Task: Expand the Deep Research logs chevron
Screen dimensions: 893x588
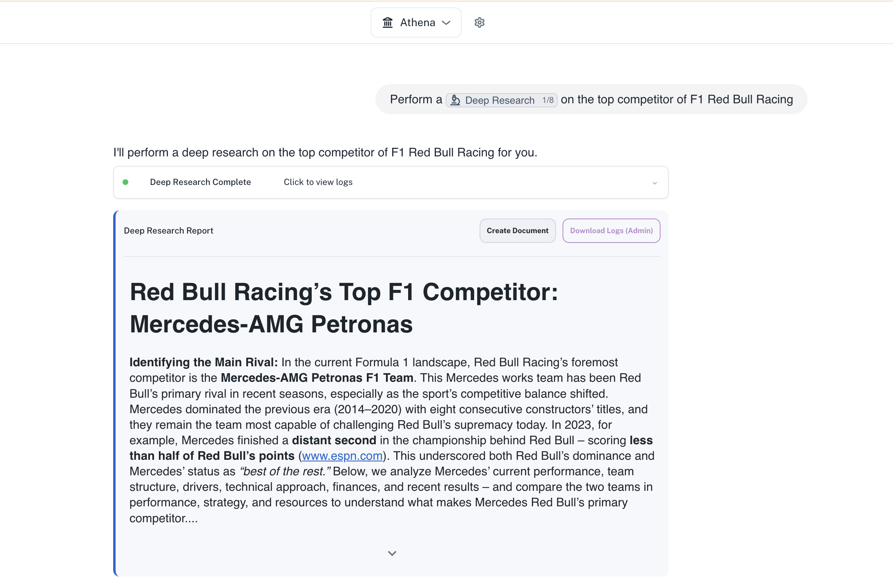Action: 654,183
